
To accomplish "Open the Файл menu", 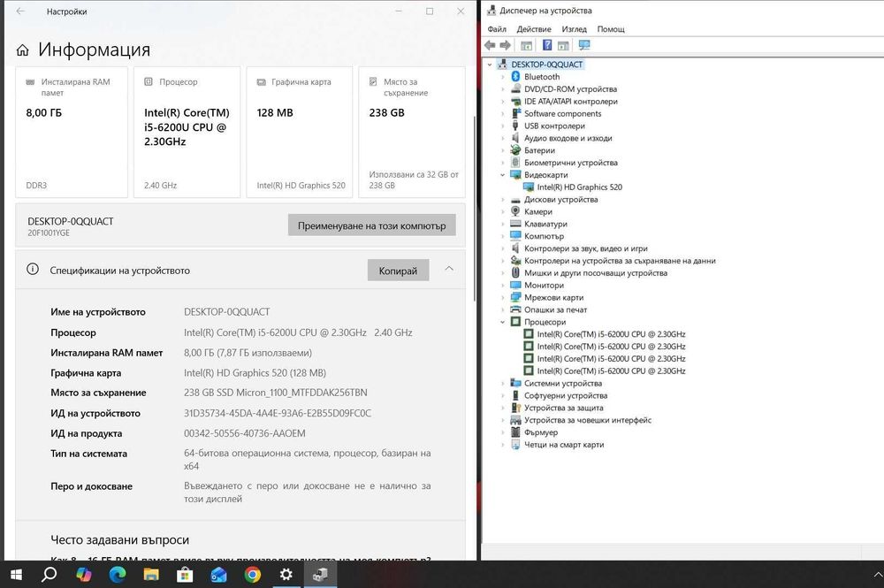I will [497, 29].
